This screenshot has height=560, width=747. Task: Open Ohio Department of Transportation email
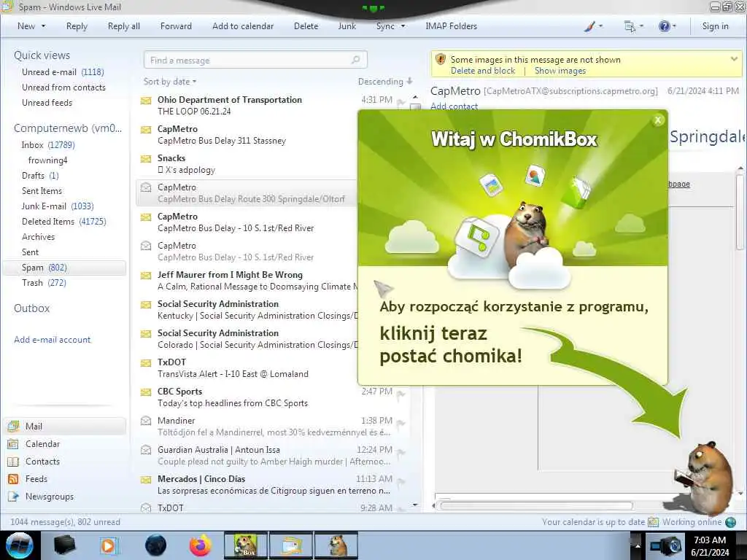tap(274, 105)
